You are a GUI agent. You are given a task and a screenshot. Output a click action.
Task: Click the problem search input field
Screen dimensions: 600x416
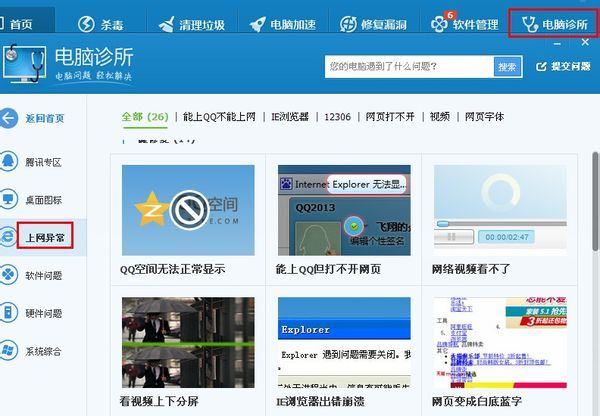click(409, 67)
